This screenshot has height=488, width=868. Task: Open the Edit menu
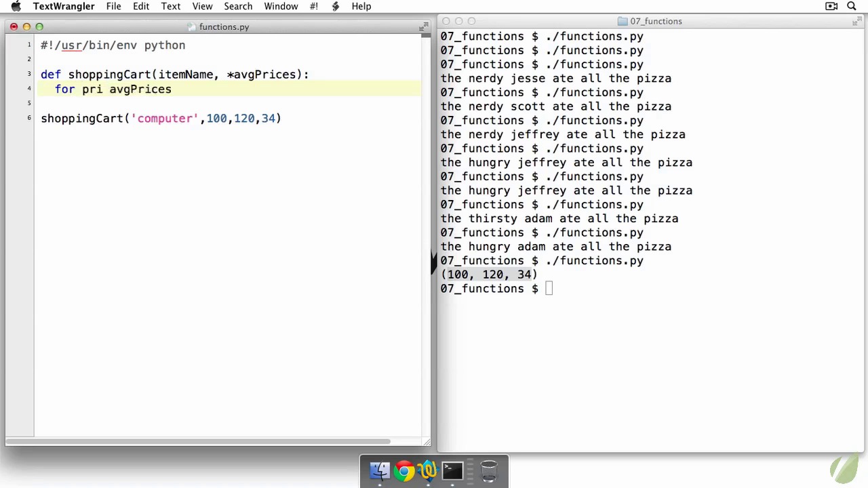pyautogui.click(x=141, y=6)
